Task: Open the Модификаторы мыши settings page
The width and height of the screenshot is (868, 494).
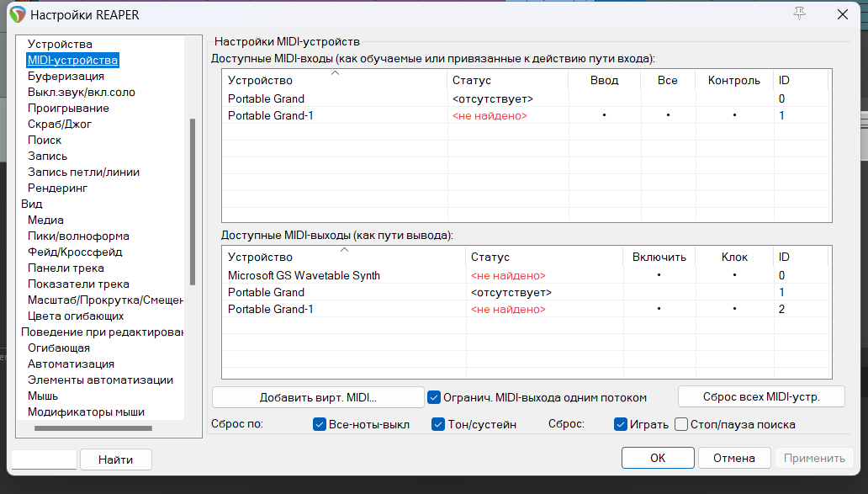Action: (86, 412)
